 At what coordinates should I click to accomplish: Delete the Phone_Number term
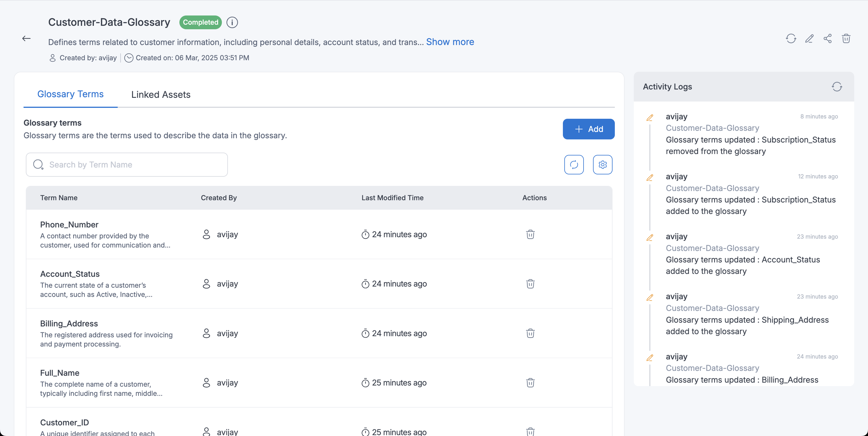pos(530,234)
